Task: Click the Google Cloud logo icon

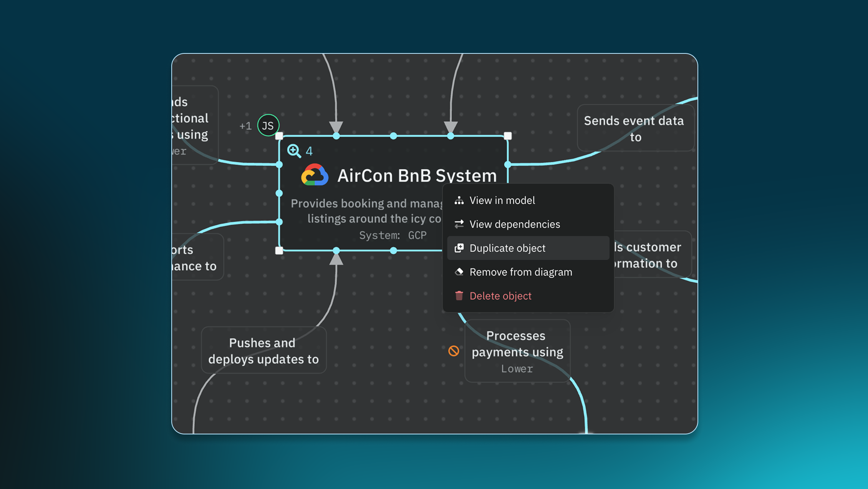Action: (x=315, y=175)
